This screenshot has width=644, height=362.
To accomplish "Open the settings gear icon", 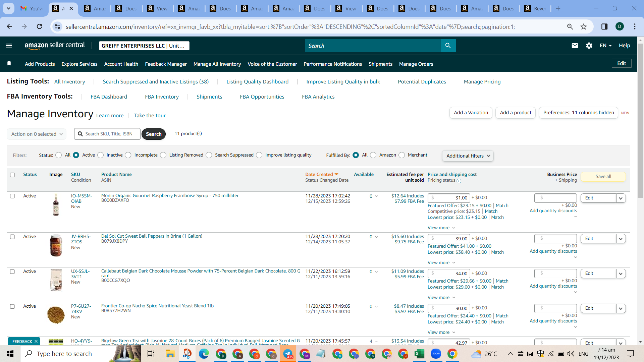I will pos(589,46).
